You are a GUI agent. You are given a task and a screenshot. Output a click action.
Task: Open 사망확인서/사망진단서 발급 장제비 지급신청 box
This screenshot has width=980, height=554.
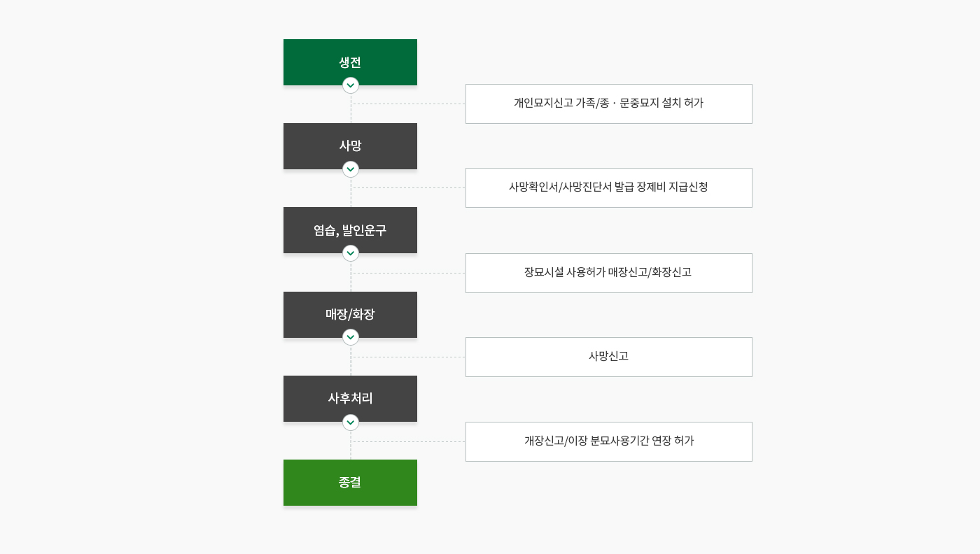coord(608,187)
